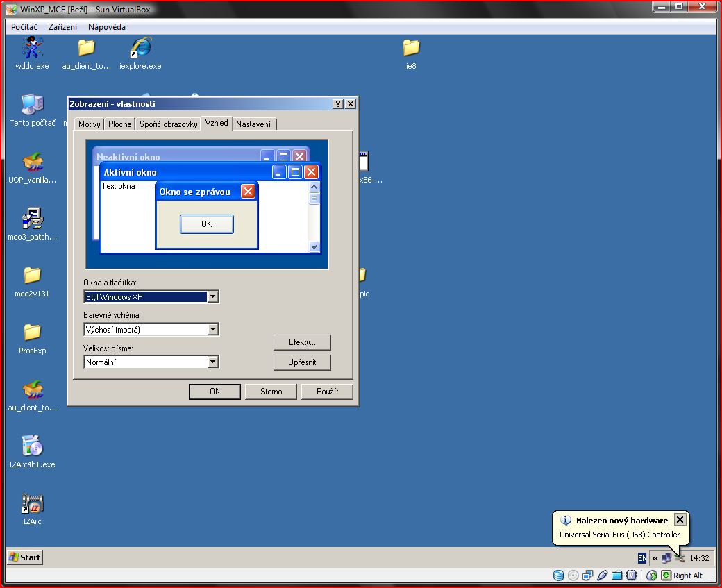Click the VirtualBox hard disk status icon
This screenshot has width=722, height=588.
(559, 576)
